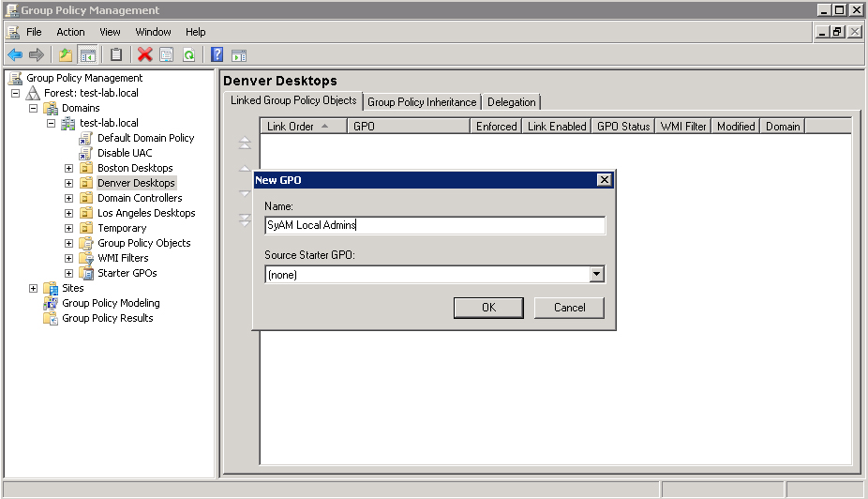Click the Up One Level folder icon
Viewport: 868px width, 499px height.
[x=65, y=55]
